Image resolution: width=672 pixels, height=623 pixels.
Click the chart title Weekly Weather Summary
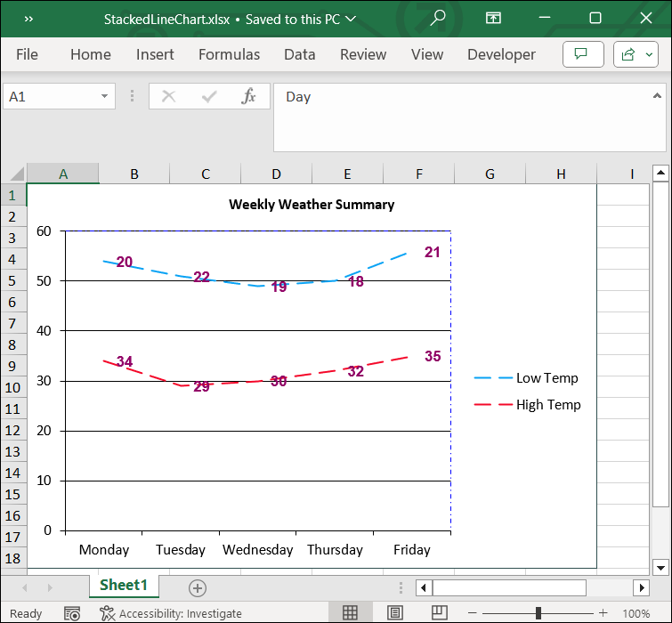pyautogui.click(x=312, y=205)
